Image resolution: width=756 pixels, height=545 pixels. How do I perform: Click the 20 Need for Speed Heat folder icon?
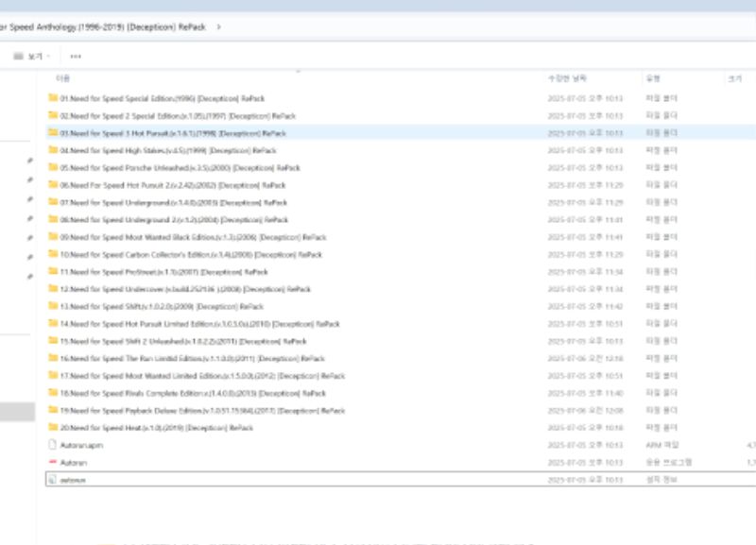point(53,428)
